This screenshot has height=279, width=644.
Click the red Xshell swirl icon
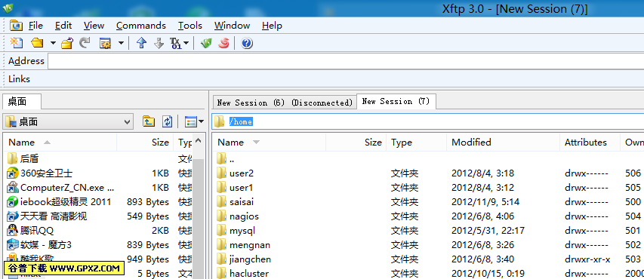click(223, 43)
